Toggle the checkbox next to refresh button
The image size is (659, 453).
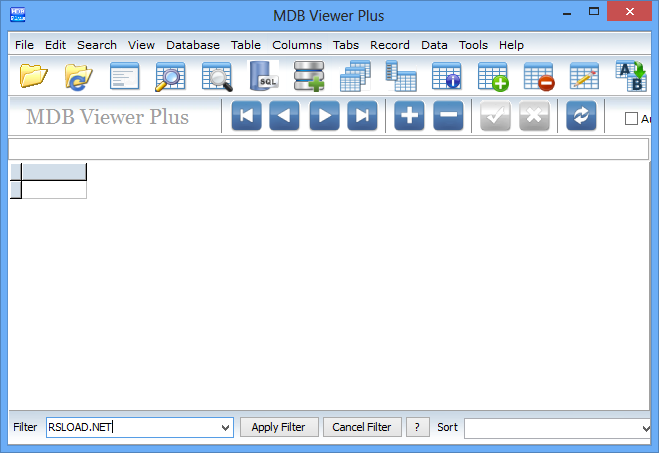coord(631,119)
